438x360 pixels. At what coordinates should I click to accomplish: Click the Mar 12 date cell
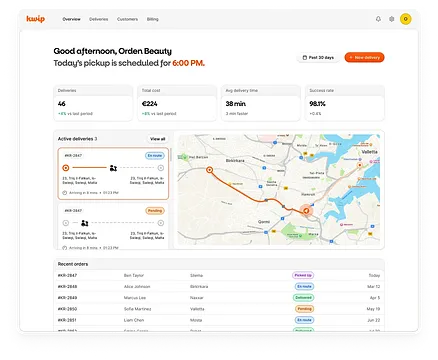[373, 287]
